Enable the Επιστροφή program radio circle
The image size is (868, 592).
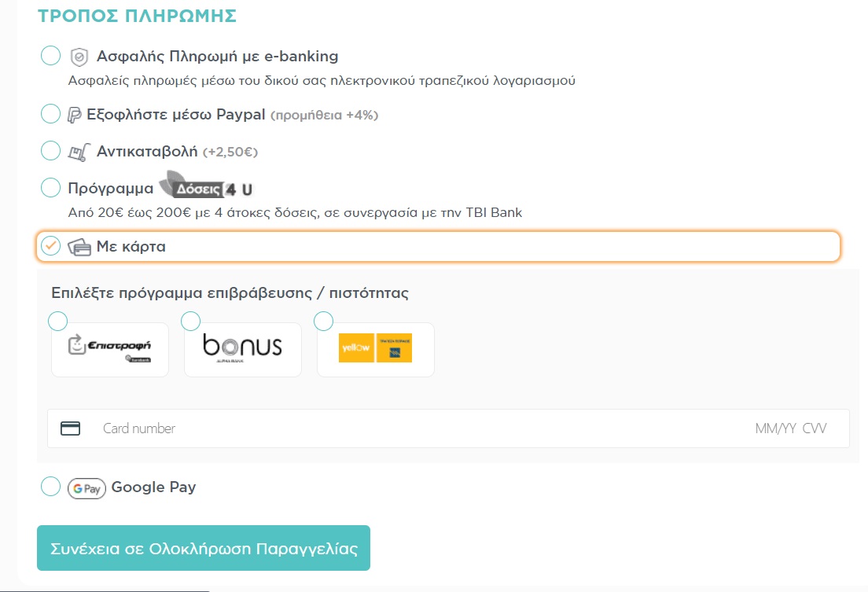[57, 322]
